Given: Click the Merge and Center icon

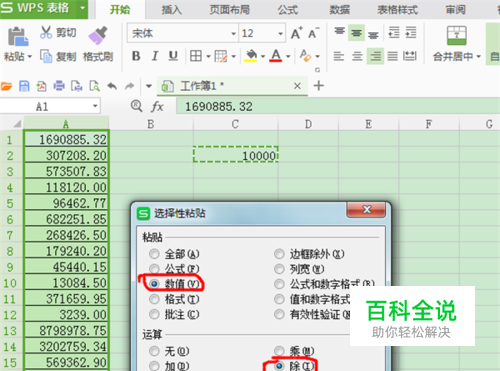Looking at the screenshot, I should coord(456,35).
